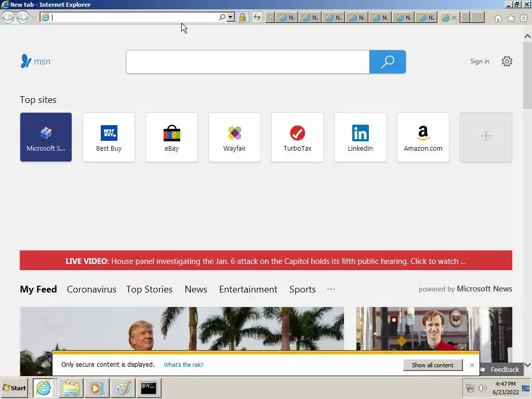The width and height of the screenshot is (532, 399).
Task: Switch to the Top Stories tab
Action: pos(149,289)
